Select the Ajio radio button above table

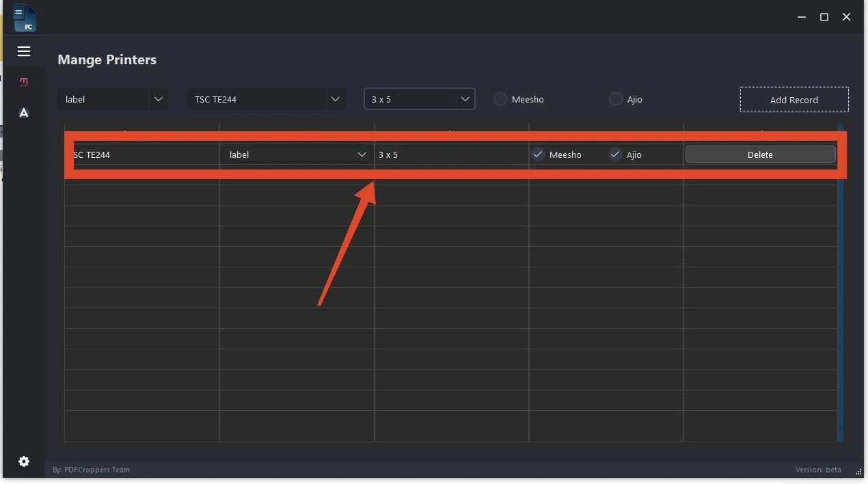(616, 99)
